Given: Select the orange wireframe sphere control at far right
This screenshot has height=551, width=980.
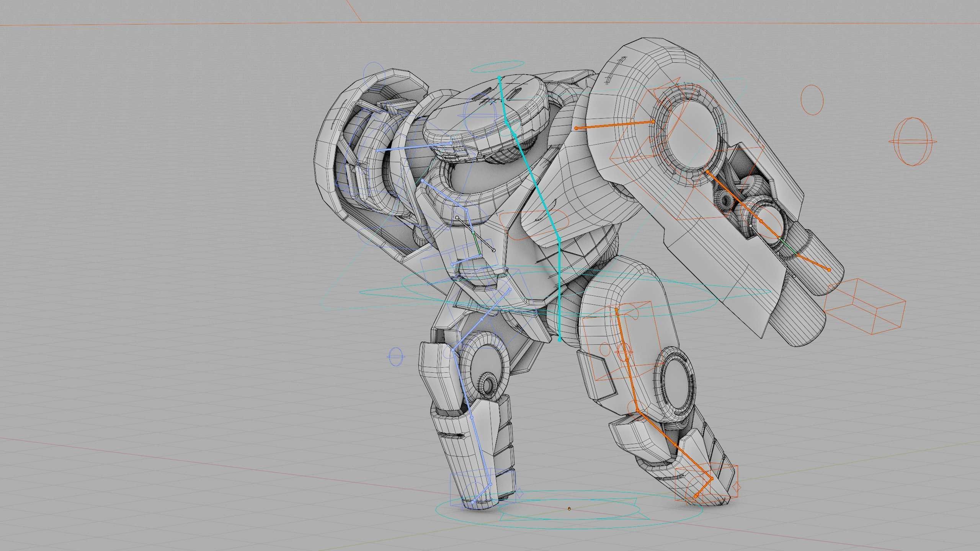Looking at the screenshot, I should [913, 142].
